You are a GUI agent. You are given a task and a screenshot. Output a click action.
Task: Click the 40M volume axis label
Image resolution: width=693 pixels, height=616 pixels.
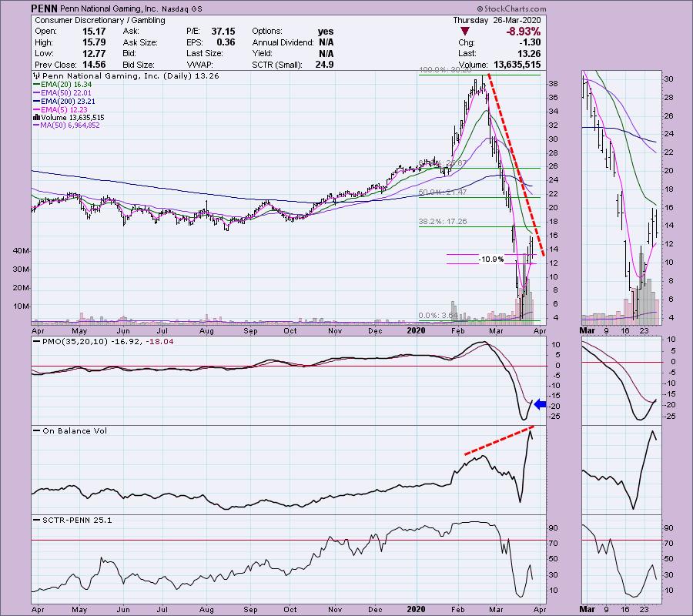click(20, 251)
